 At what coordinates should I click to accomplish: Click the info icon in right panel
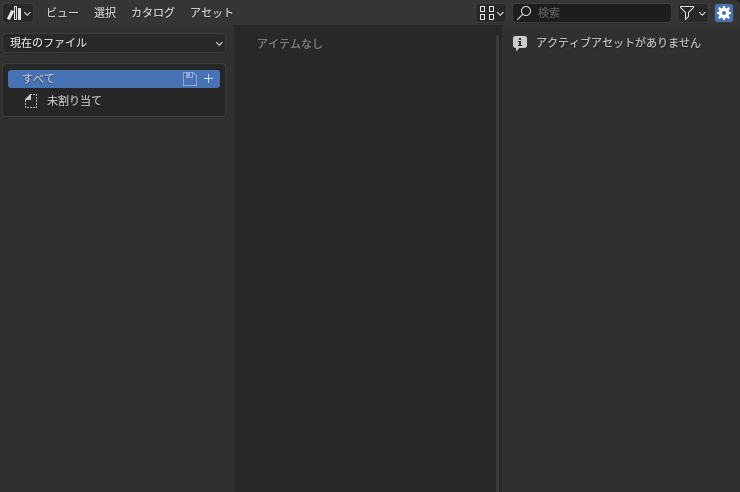[520, 43]
